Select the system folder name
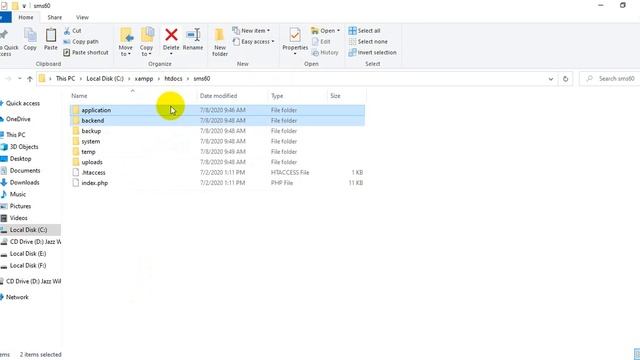Image resolution: width=640 pixels, height=360 pixels. [x=91, y=142]
